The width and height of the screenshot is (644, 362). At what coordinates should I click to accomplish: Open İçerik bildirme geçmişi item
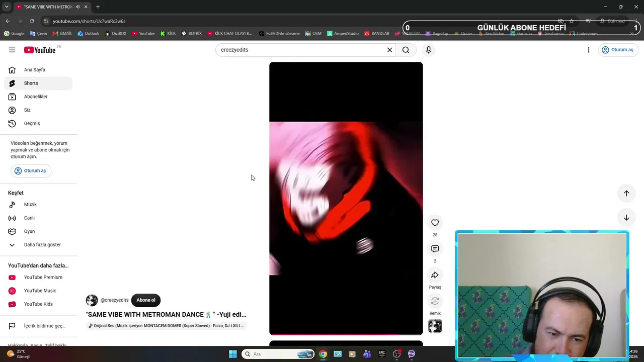click(x=38, y=326)
